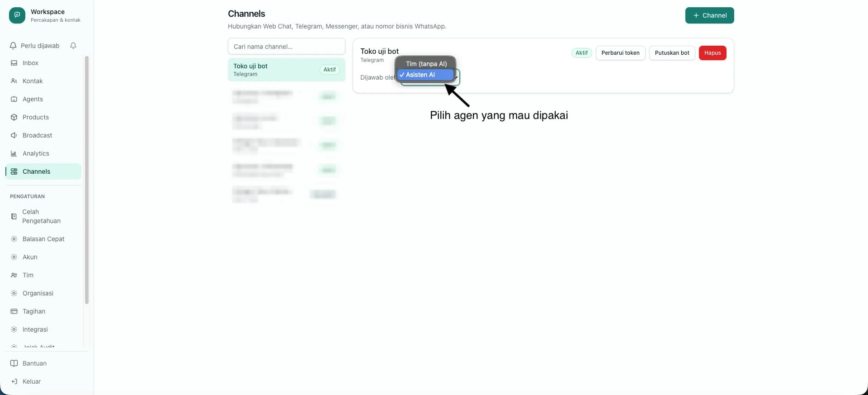The height and width of the screenshot is (395, 868).
Task: Click the Inbox tray icon
Action: [x=14, y=63]
